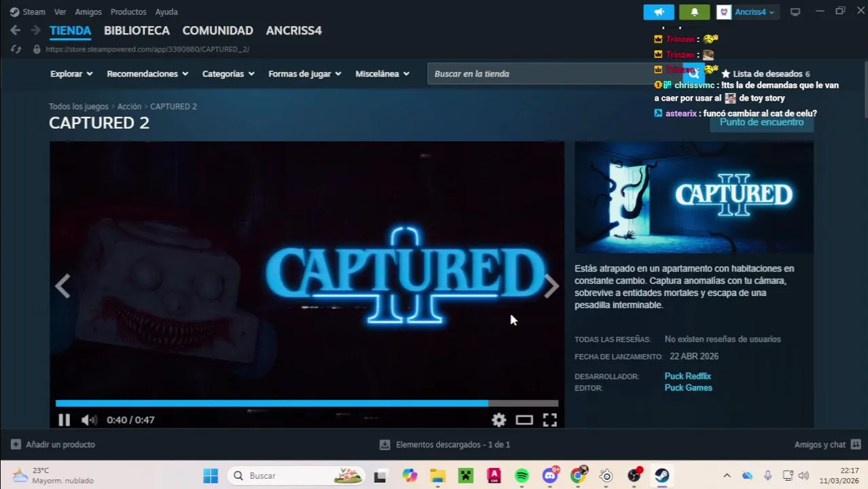Switch to Big Picture mode monitor icon
This screenshot has width=868, height=489.
(x=795, y=12)
